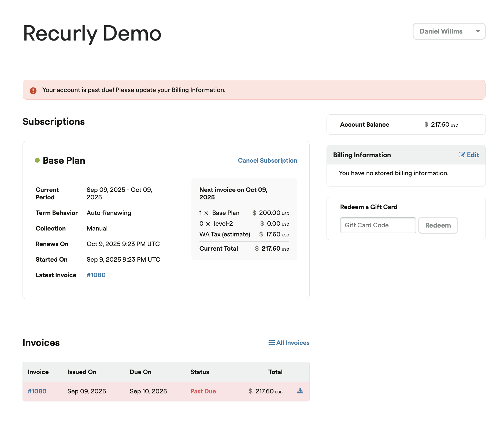Open latest invoice #1080 in Base Plan card
Screen dimensions: 504x446
point(96,275)
